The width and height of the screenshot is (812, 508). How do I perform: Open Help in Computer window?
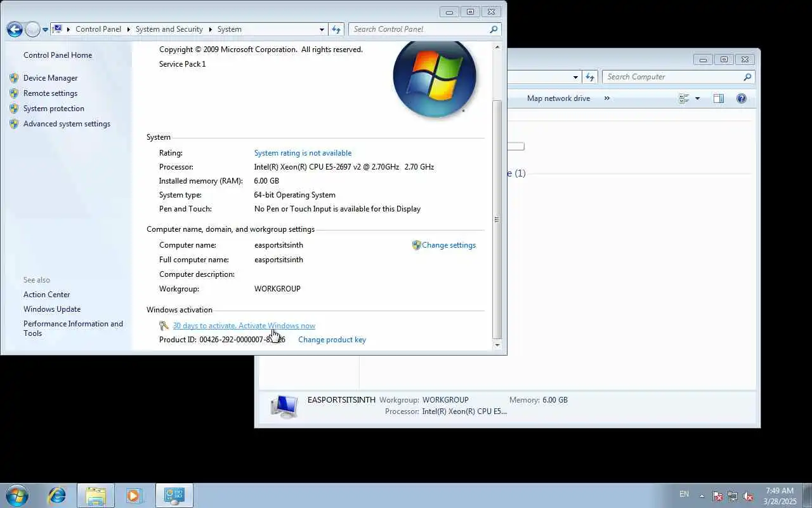(741, 98)
